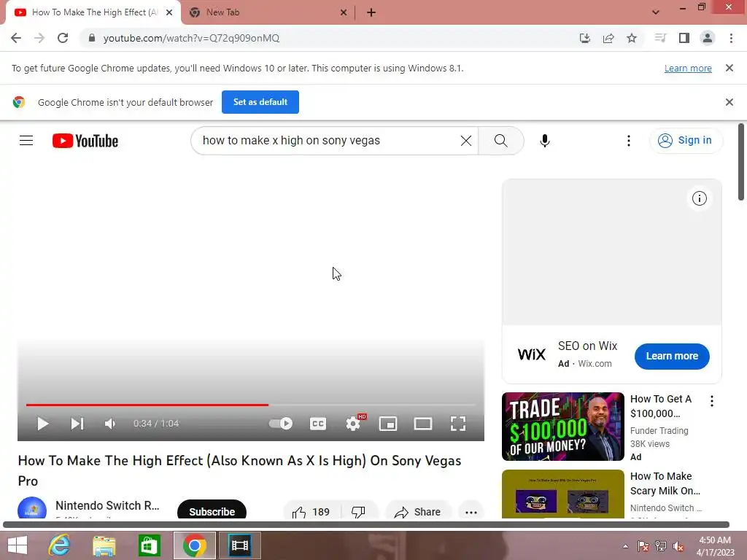
Task: Set Chrome as default browser
Action: tap(260, 102)
